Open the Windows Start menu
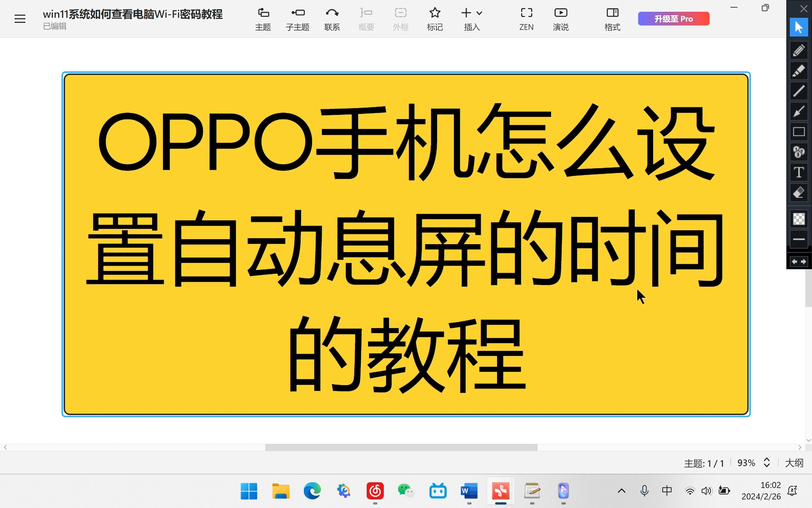Viewport: 812px width, 508px height. pyautogui.click(x=249, y=491)
